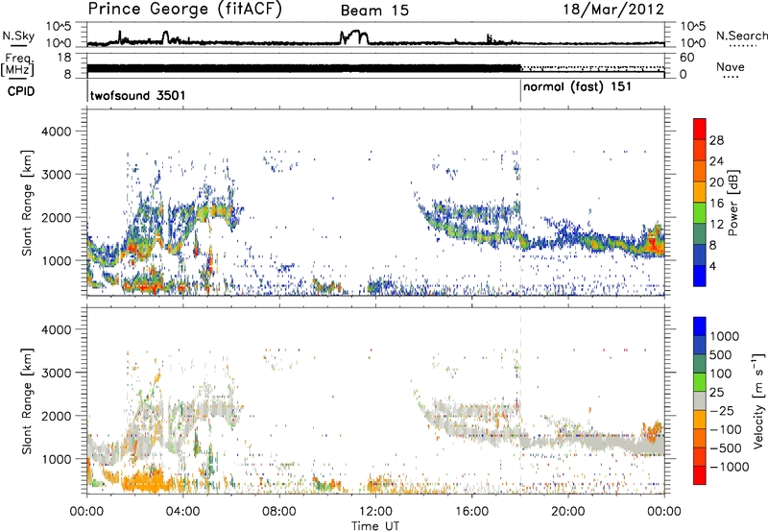Screen dimensions: 768x532
Task: Click 'Power [dB]' color bar title
Action: (733, 203)
